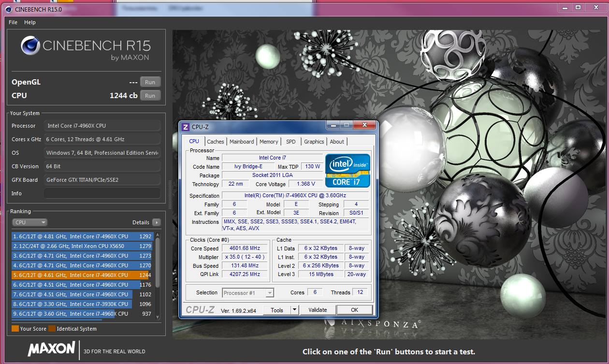The height and width of the screenshot is (364, 609).
Task: Click the Level 2 value 6 x 256 KBytes
Action: click(321, 265)
